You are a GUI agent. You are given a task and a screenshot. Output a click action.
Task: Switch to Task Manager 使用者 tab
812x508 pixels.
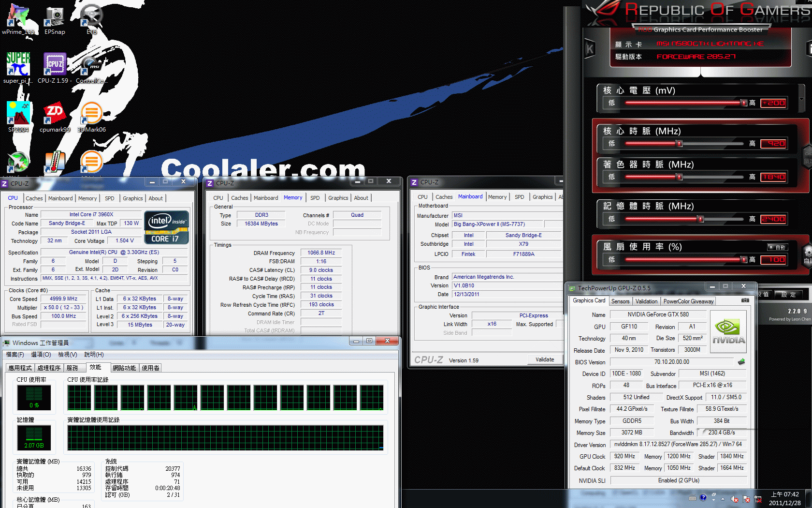click(150, 368)
